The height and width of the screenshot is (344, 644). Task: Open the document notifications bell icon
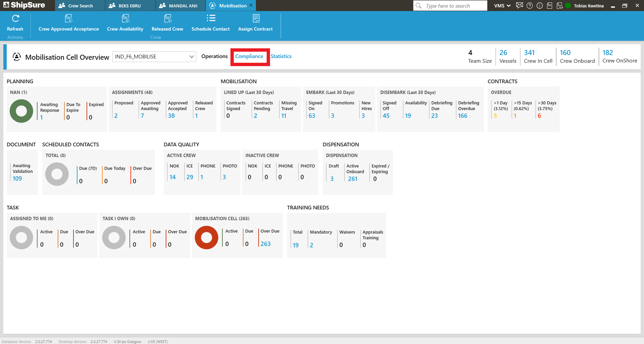pyautogui.click(x=559, y=6)
